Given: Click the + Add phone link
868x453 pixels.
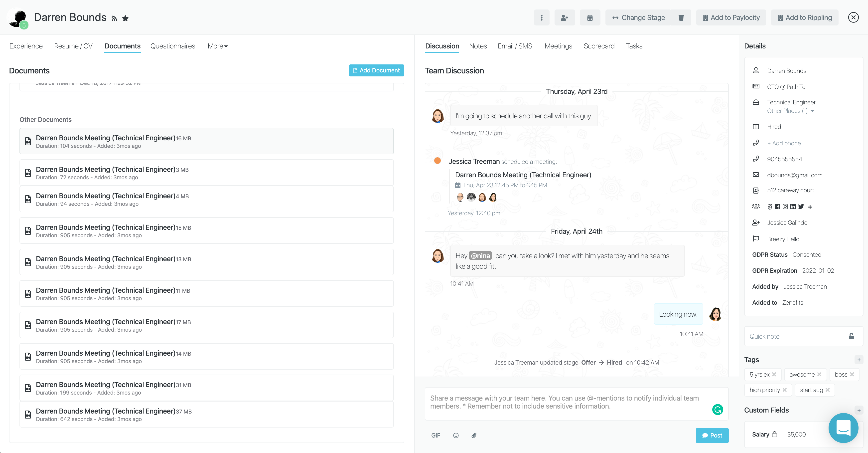Looking at the screenshot, I should [x=784, y=143].
